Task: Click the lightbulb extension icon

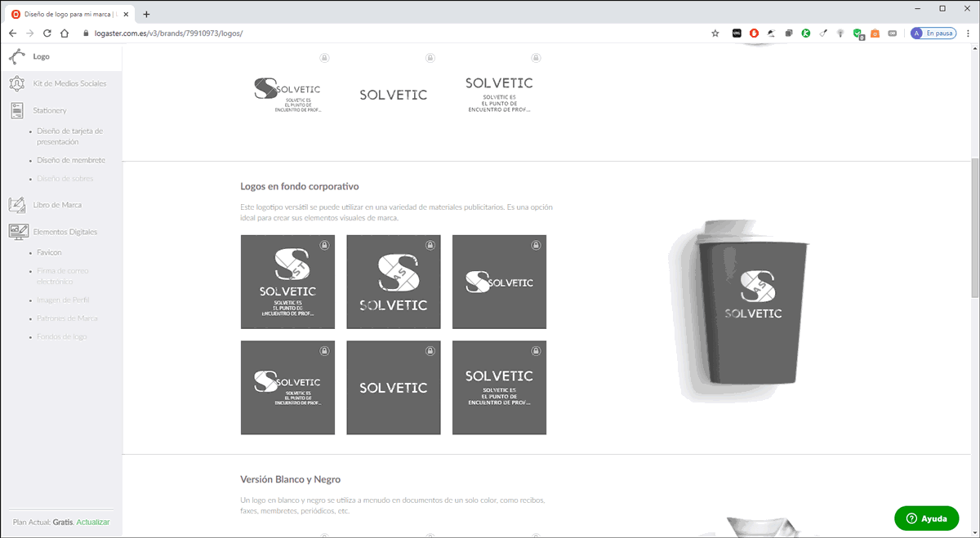Action: click(x=840, y=33)
